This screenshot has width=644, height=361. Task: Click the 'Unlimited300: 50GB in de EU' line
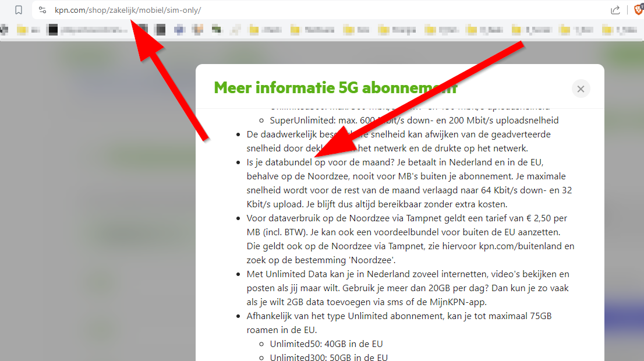(x=328, y=357)
